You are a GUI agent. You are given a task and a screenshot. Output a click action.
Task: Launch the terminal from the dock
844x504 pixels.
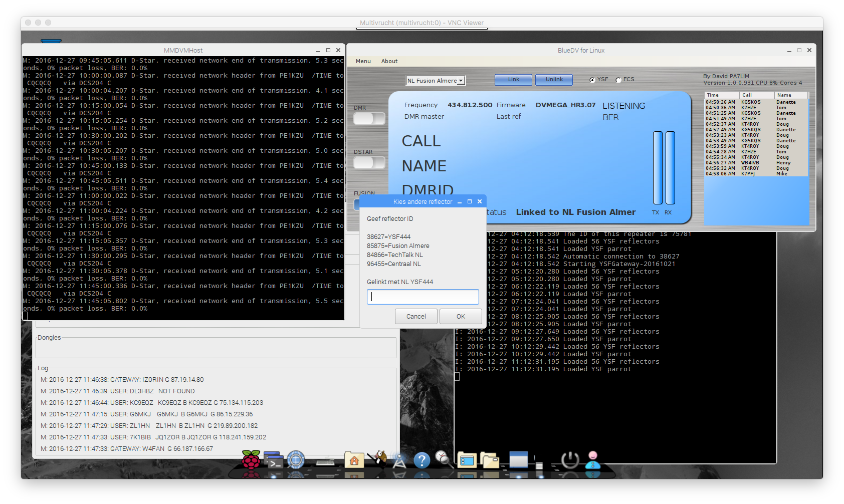(274, 460)
